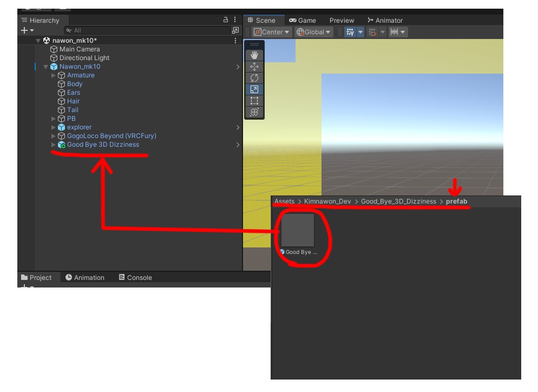Open the Preview tab

point(342,20)
